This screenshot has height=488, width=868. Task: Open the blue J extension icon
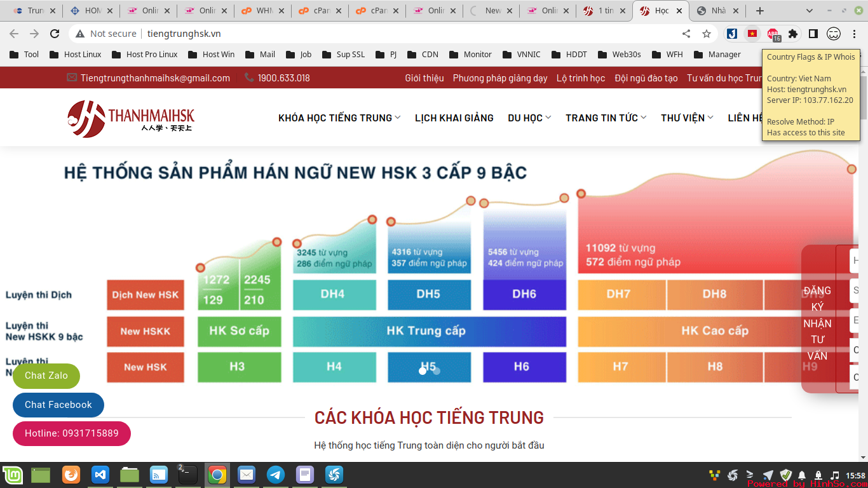[732, 34]
